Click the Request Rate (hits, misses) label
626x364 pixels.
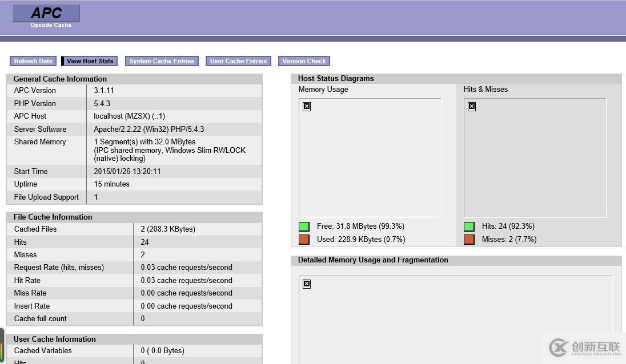click(x=59, y=267)
